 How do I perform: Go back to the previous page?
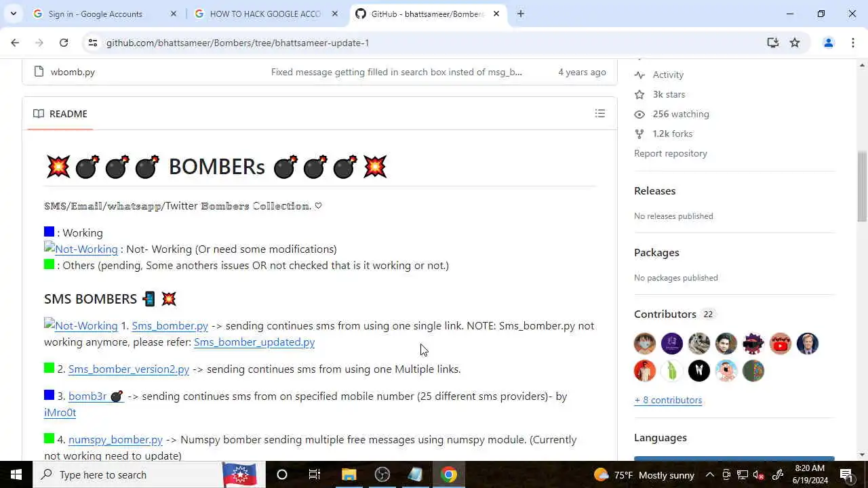pyautogui.click(x=15, y=43)
